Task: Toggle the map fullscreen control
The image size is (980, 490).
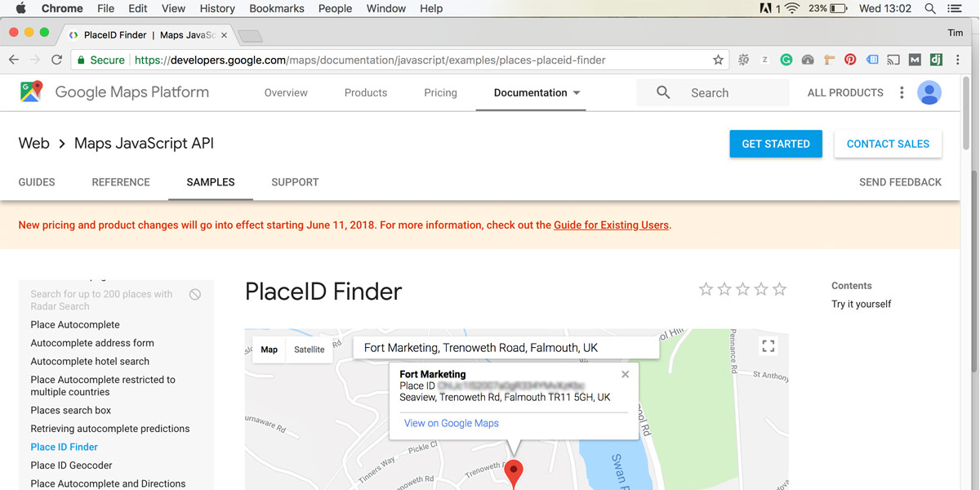Action: 768,346
